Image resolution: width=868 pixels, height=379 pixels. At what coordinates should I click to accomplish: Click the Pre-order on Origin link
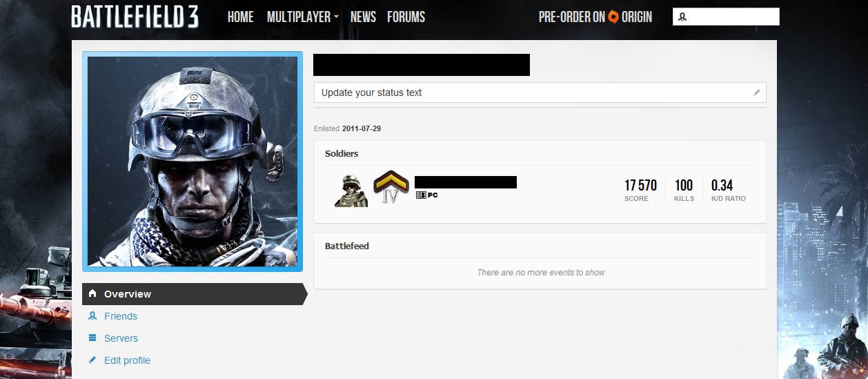pos(595,17)
